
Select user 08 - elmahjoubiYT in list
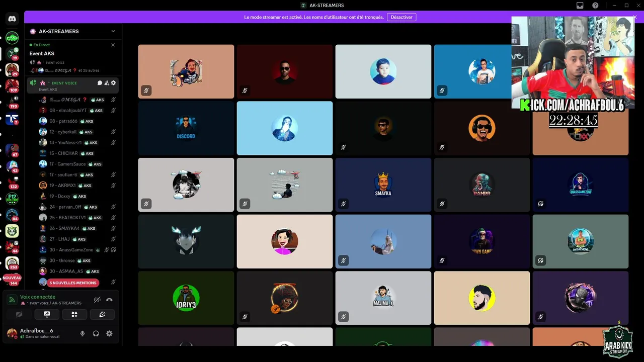(77, 111)
